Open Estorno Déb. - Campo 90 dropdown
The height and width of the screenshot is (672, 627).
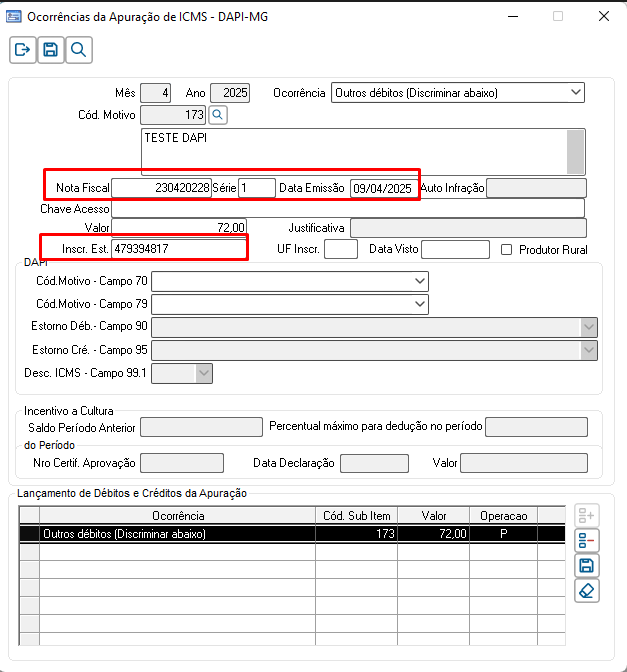point(375,327)
